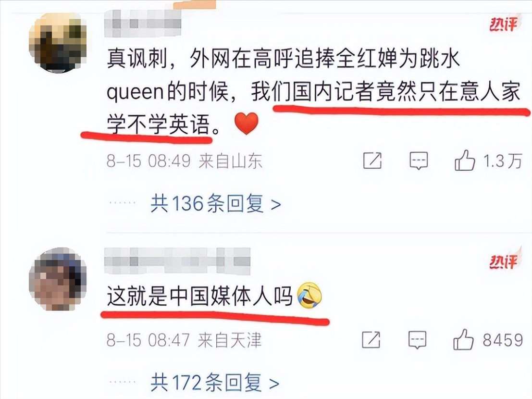The height and width of the screenshot is (399, 532).
Task: Tap the 热评 badge on first comment
Action: [x=504, y=25]
